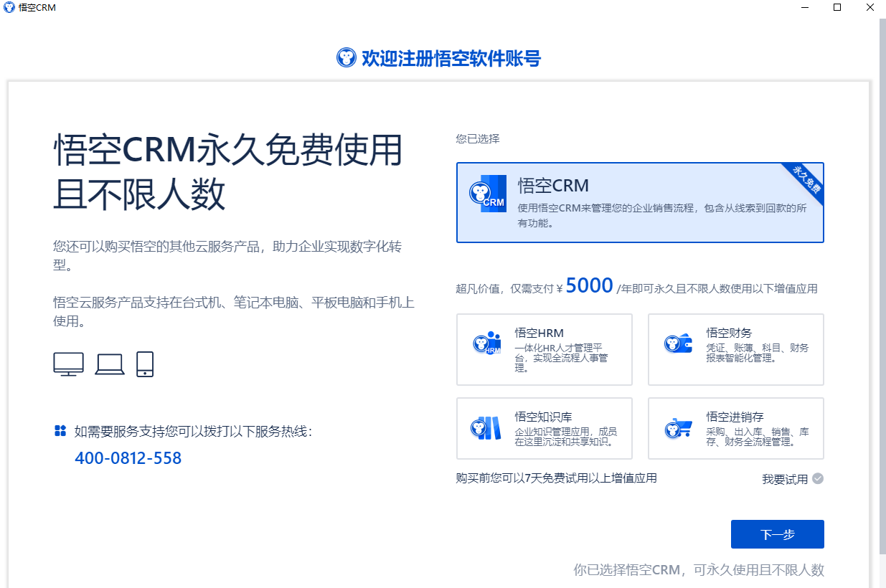This screenshot has height=588, width=886.
Task: Click the mobile phone device icon
Action: click(145, 364)
